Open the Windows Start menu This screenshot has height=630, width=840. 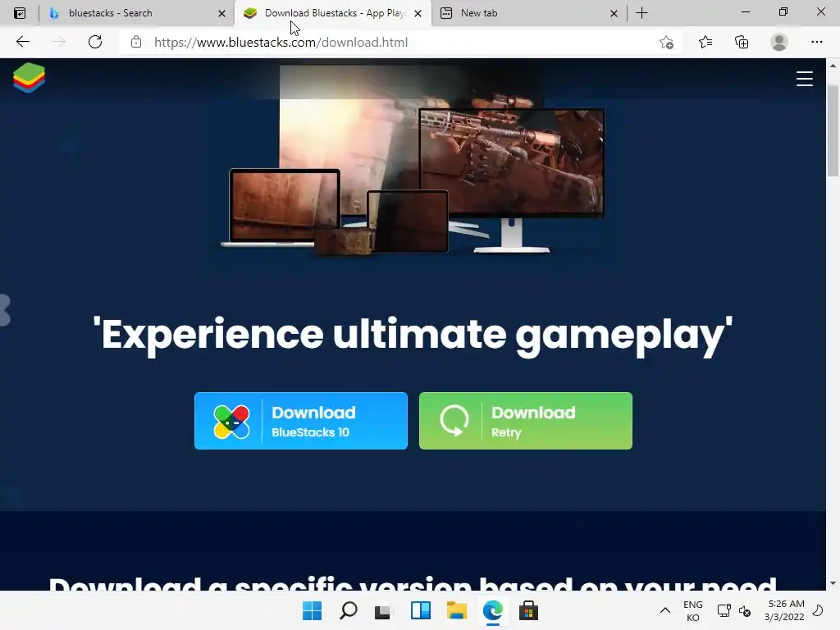click(x=313, y=610)
